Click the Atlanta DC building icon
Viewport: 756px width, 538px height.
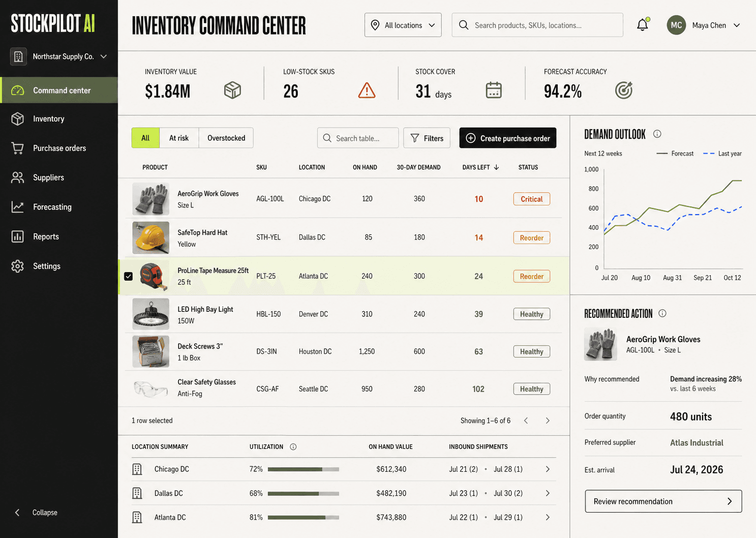(x=137, y=517)
